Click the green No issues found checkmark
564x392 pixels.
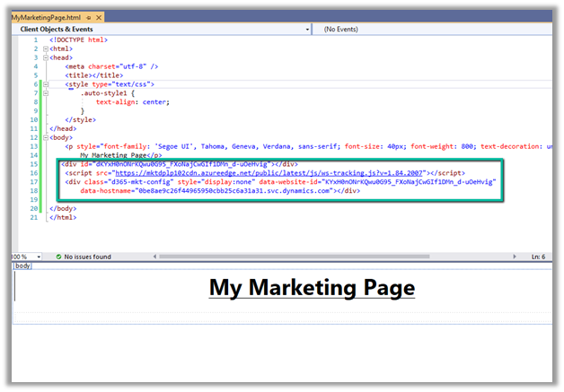point(58,257)
